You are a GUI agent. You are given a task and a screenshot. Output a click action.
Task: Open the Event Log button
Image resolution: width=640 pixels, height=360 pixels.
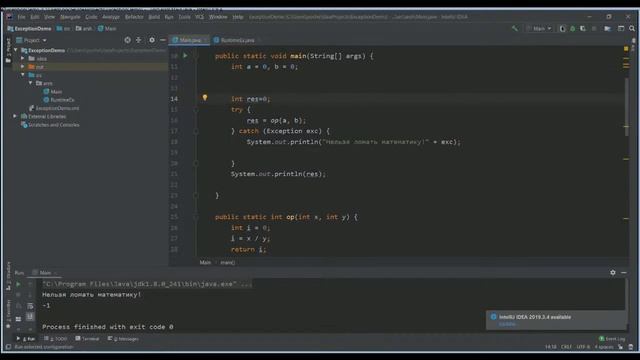(612, 339)
